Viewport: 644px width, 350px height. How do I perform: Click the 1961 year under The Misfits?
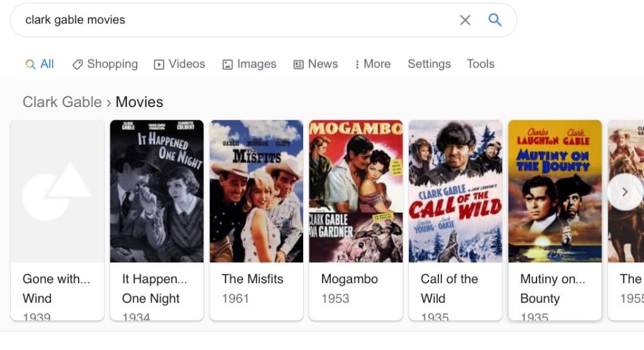[x=235, y=298]
